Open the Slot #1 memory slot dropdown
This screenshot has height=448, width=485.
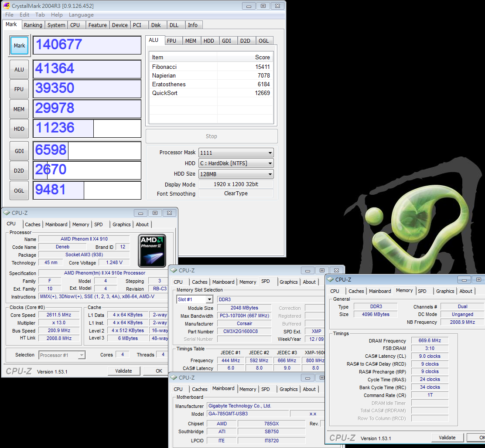[x=195, y=299]
